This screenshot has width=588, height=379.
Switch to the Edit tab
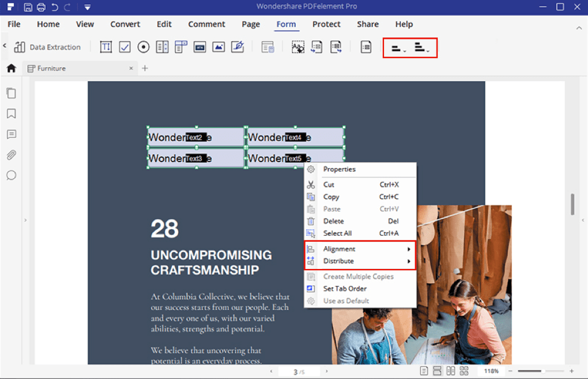pyautogui.click(x=164, y=24)
